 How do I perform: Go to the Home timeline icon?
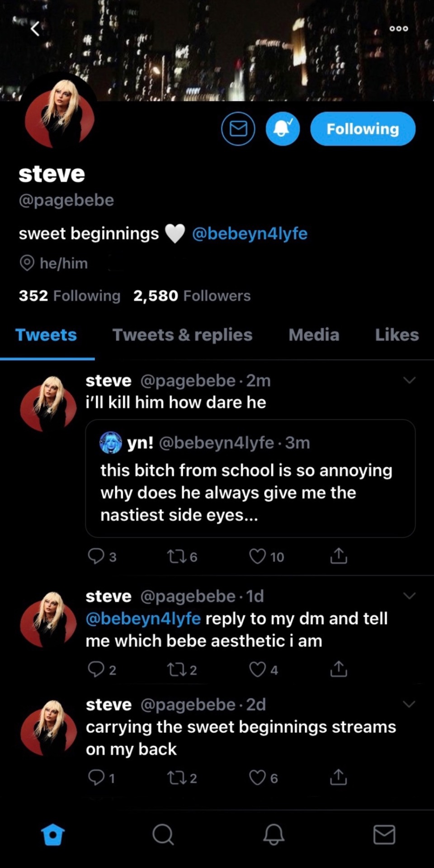53,834
